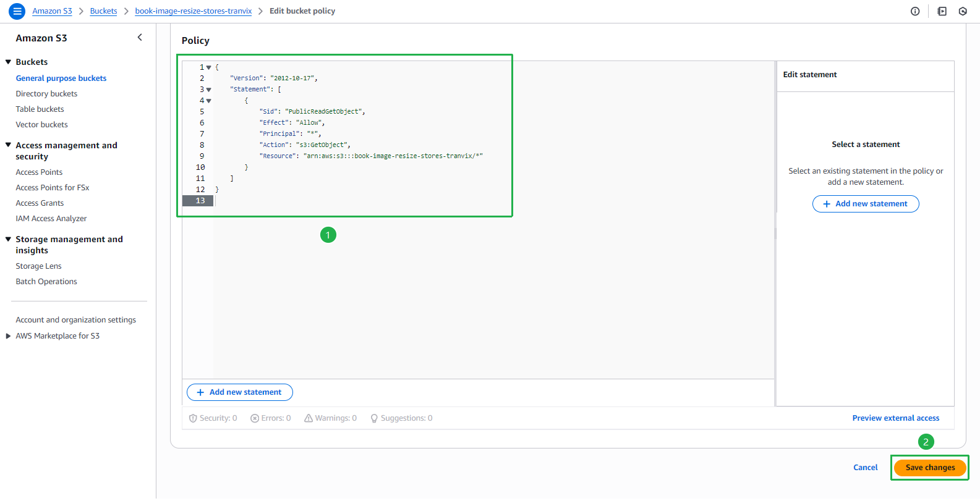This screenshot has height=501, width=980.
Task: Collapse Access management and security section
Action: [8, 145]
